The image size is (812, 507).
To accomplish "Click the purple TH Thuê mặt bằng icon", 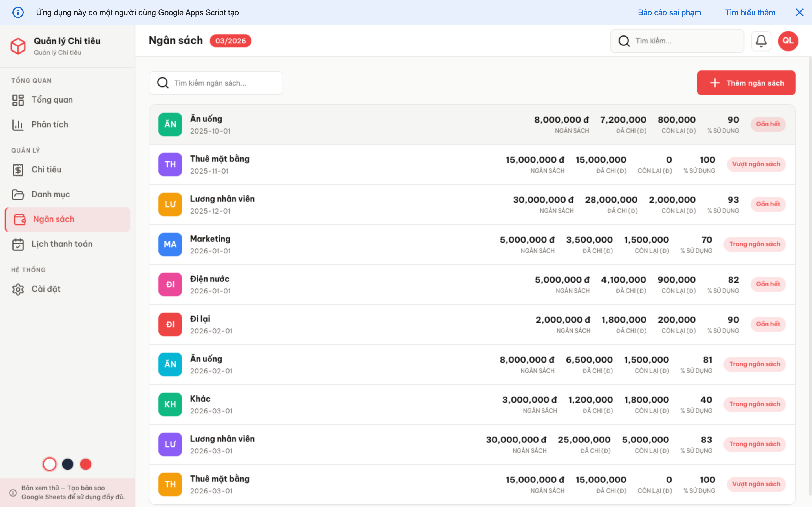I will (x=170, y=164).
